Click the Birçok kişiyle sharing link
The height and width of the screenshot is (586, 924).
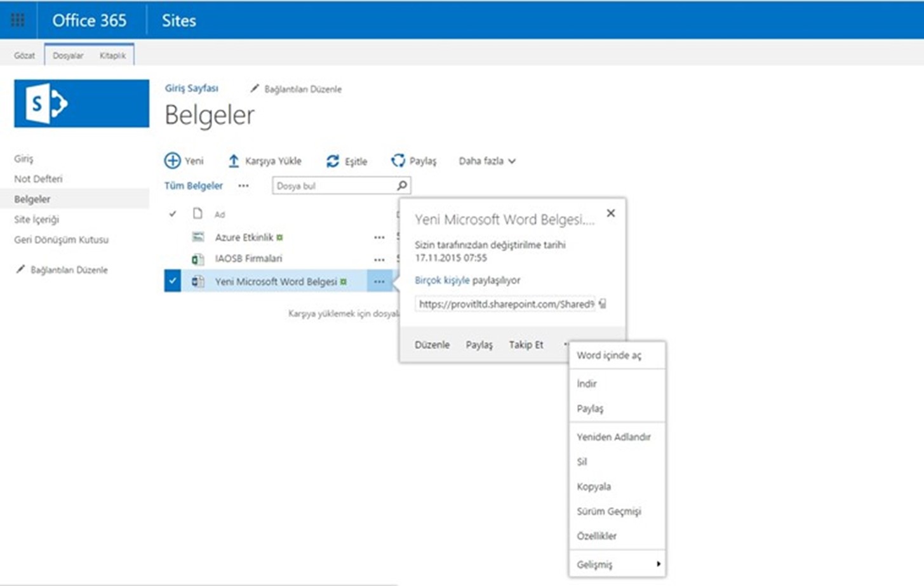click(x=442, y=280)
